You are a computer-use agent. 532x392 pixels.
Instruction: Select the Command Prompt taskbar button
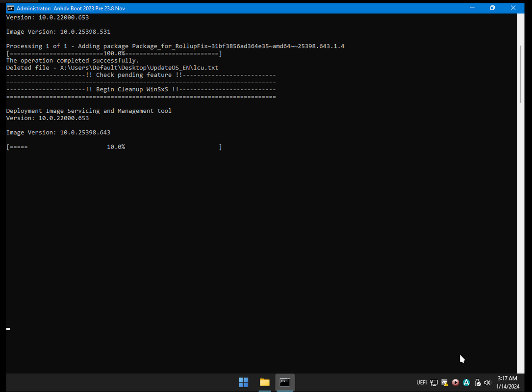coord(285,383)
